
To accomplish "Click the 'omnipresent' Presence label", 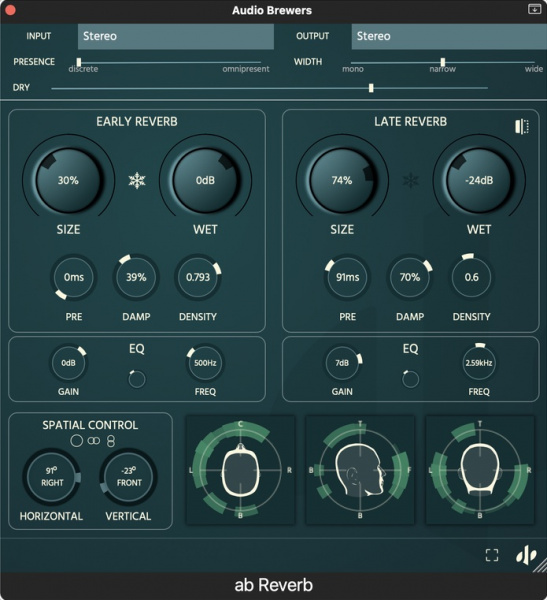I will pyautogui.click(x=246, y=69).
